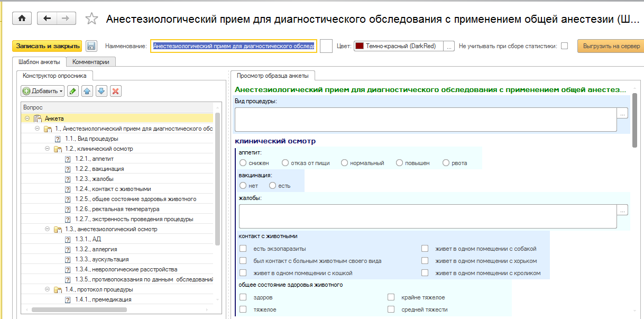
Task: Choose нет for вакцинация
Action: point(243,186)
